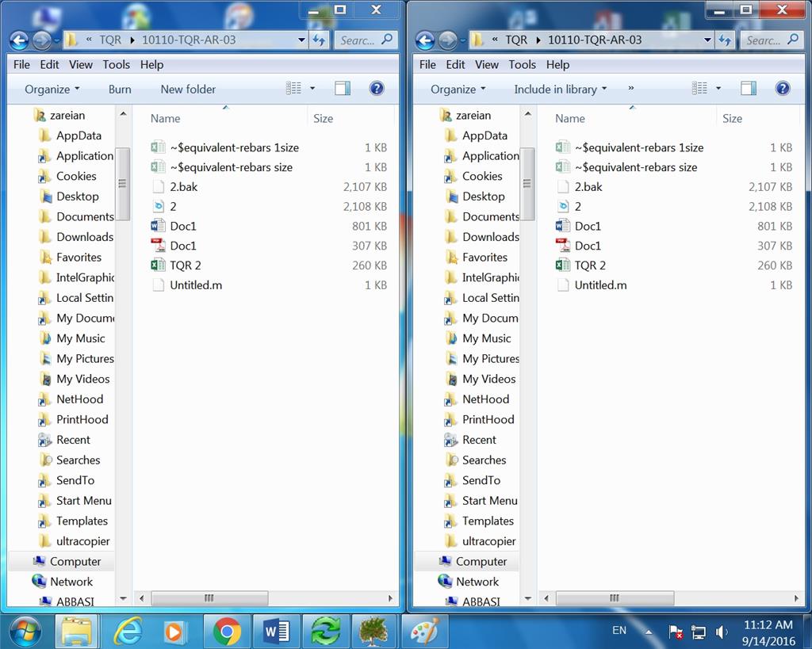Click Back arrow in right Explorer window
This screenshot has height=649, width=812.
pos(425,40)
